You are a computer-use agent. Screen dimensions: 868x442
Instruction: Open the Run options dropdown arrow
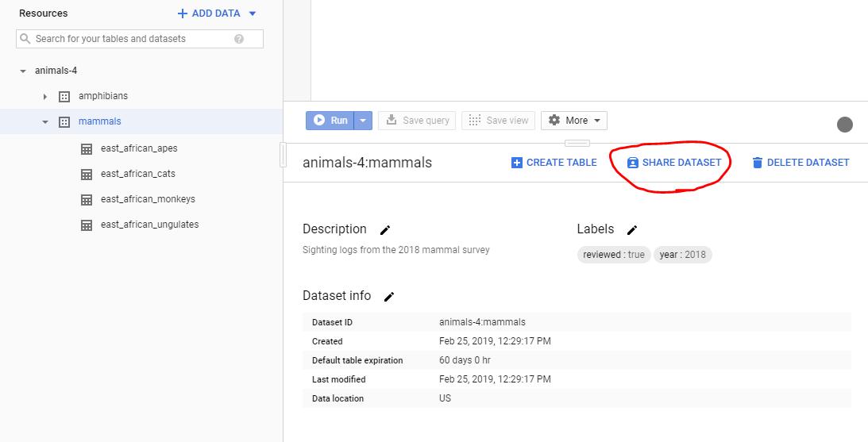tap(363, 121)
